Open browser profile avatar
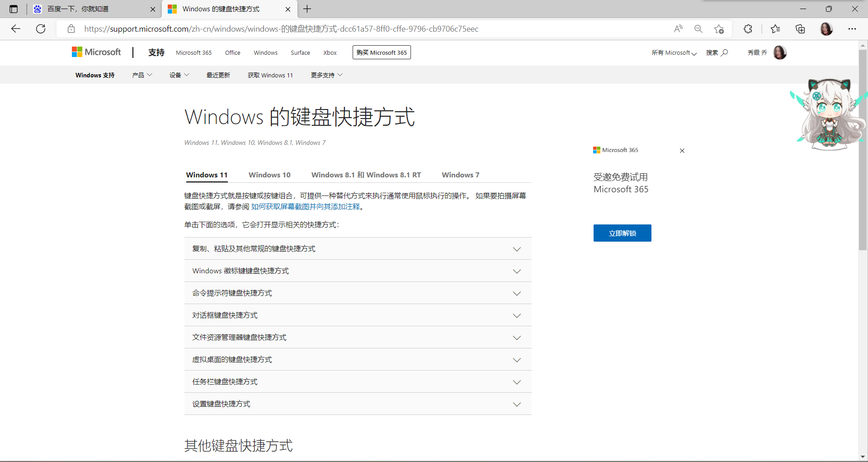 [826, 29]
